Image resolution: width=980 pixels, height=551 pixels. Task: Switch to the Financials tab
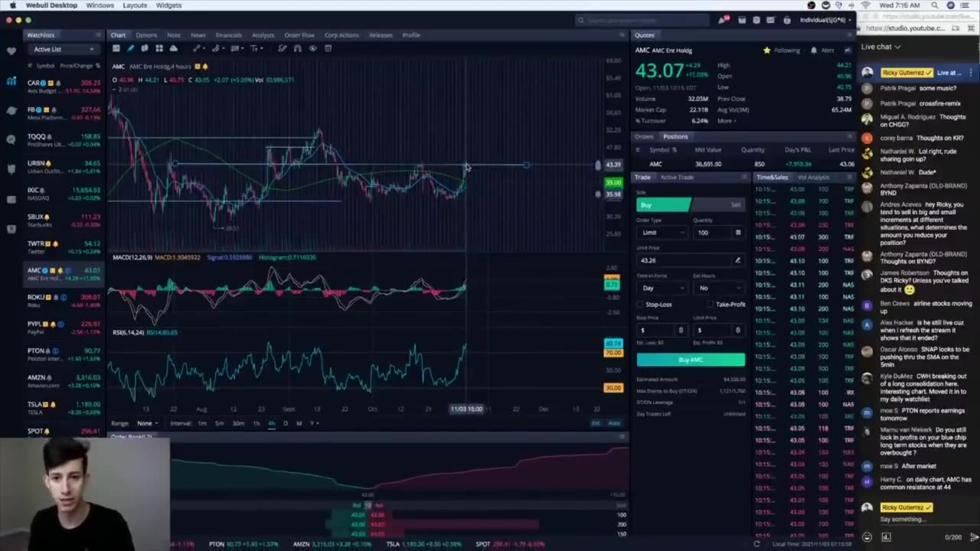click(x=228, y=35)
